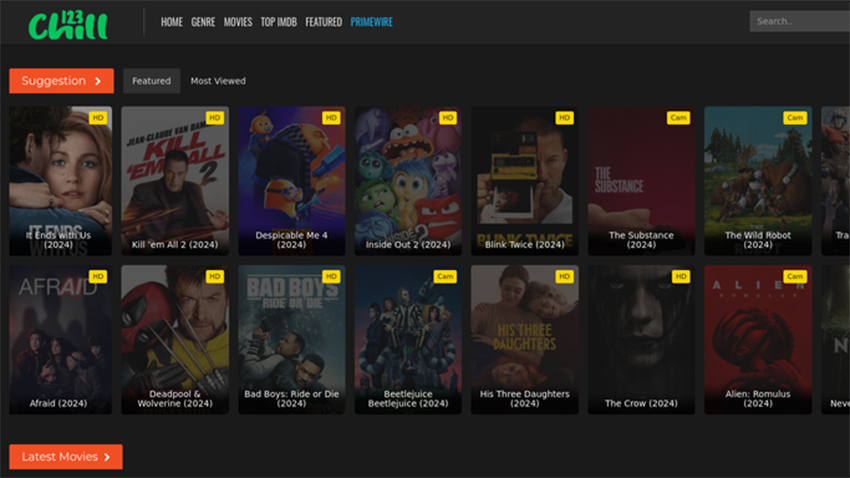This screenshot has height=478, width=850.
Task: Open the Inside Out 2 poster
Action: 408,180
